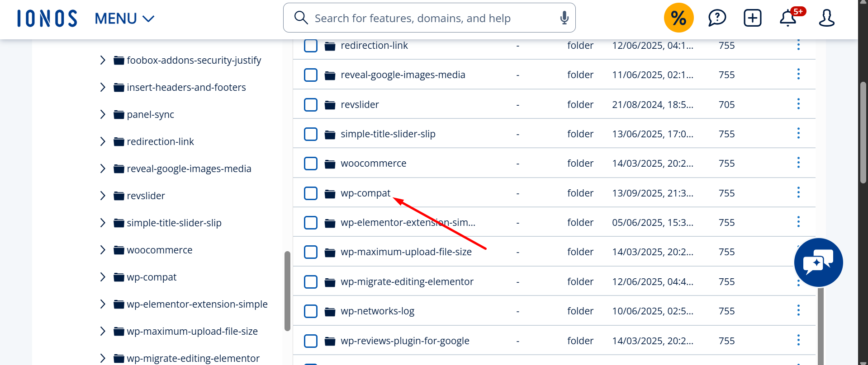Viewport: 868px width, 365px height.
Task: Open actions menu for reveal-google-images-media row
Action: coord(798,74)
